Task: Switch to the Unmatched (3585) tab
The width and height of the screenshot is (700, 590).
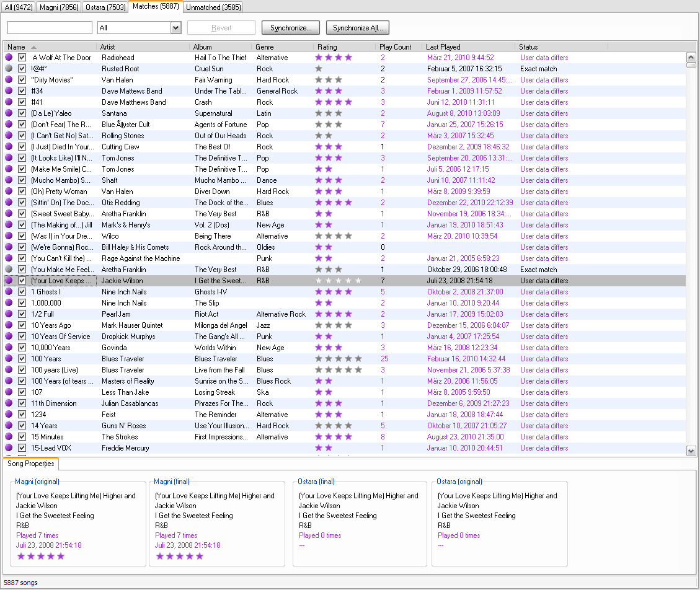Action: click(x=213, y=7)
